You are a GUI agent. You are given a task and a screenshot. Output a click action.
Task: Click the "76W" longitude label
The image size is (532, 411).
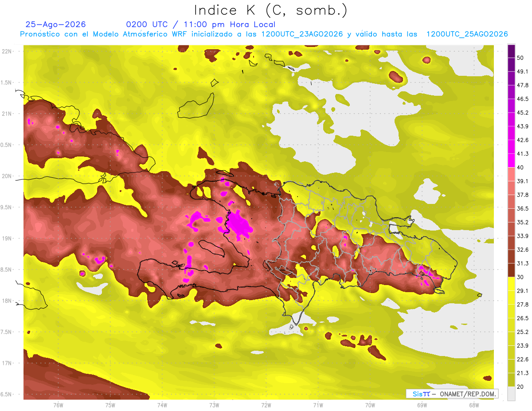click(58, 405)
